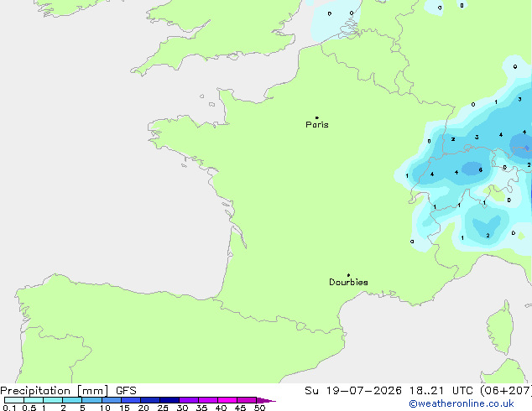The image size is (532, 411).
Task: Click the Su 19-07-2026 date text
Action: click(353, 391)
